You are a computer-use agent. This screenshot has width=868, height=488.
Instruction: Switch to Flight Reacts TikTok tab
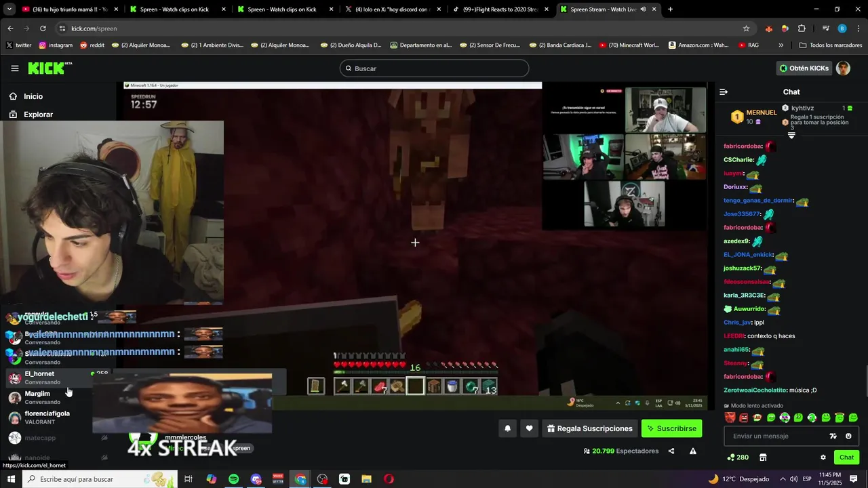(x=500, y=9)
